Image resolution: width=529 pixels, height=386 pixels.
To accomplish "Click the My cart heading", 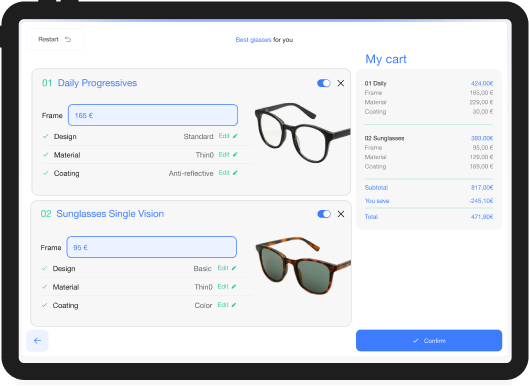I will tap(386, 59).
